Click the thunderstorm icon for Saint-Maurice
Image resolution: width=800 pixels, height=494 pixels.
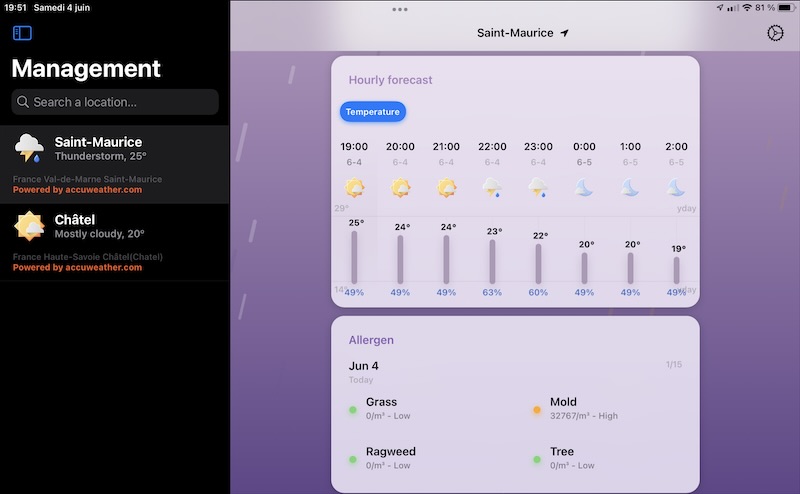pos(29,148)
